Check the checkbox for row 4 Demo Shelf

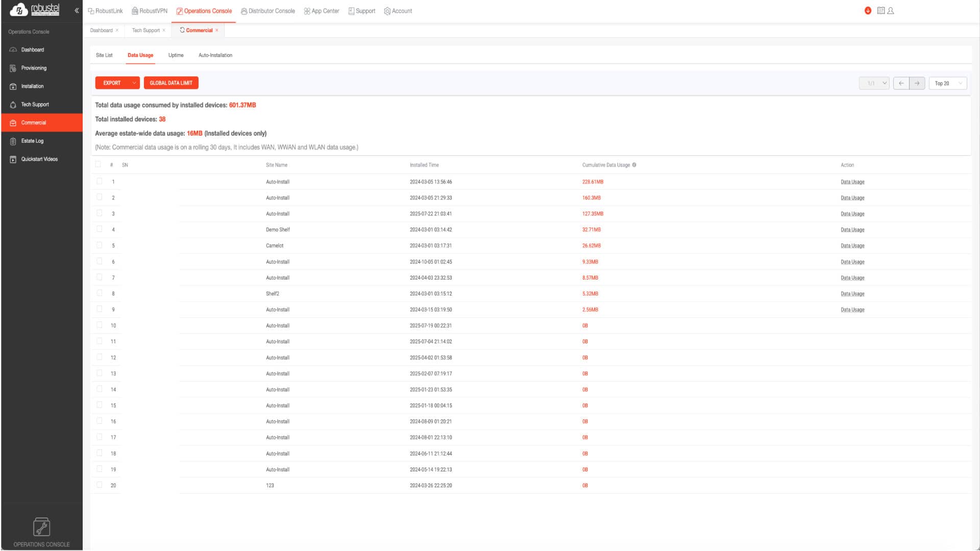(x=100, y=229)
